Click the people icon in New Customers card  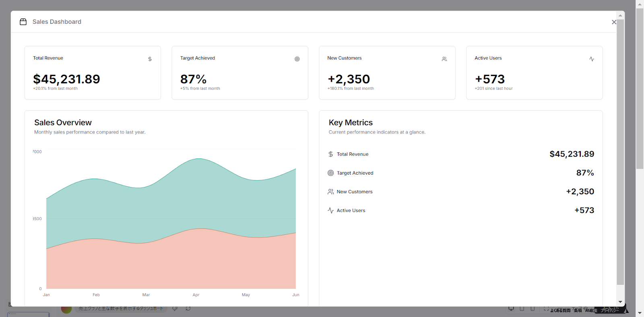444,59
